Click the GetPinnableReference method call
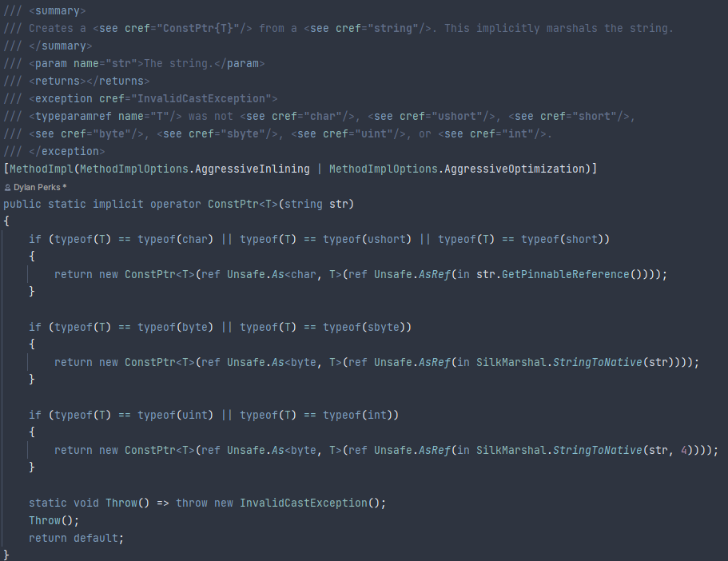This screenshot has height=561, width=728. [x=565, y=274]
